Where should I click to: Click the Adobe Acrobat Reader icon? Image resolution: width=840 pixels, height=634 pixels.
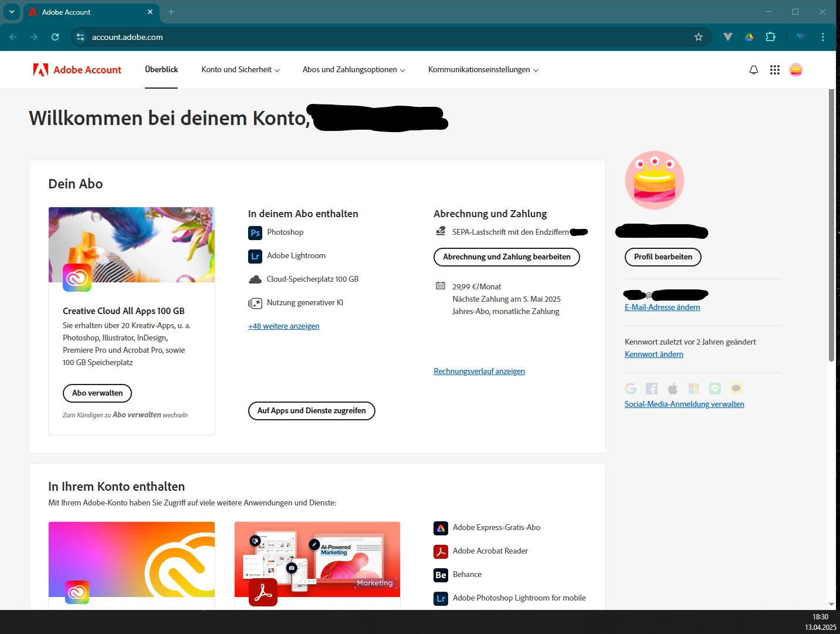coord(441,552)
